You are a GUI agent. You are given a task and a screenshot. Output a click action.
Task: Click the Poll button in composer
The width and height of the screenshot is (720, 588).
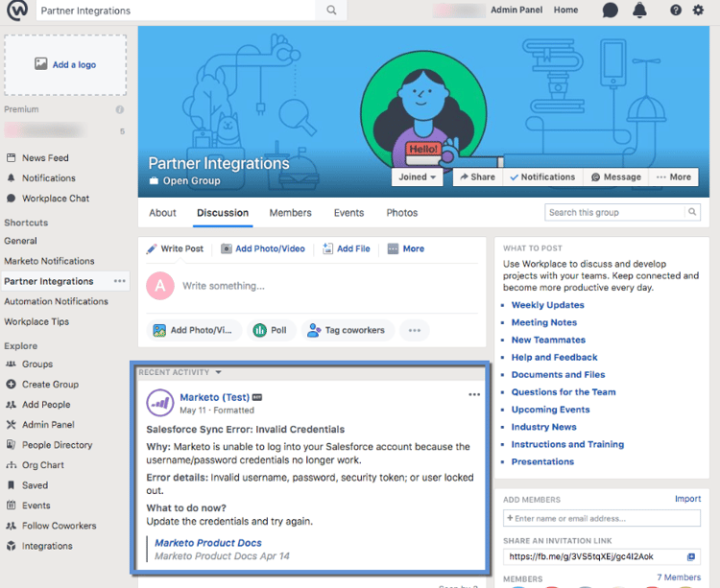(x=271, y=330)
